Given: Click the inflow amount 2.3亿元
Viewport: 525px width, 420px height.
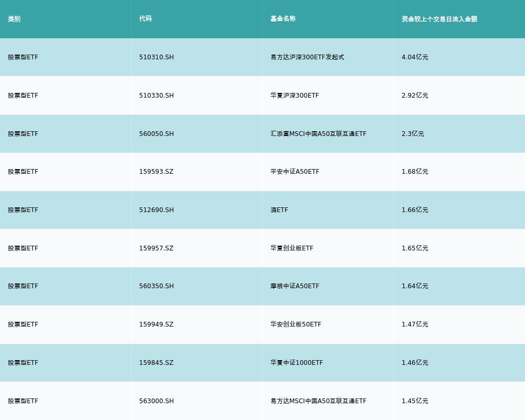Looking at the screenshot, I should pyautogui.click(x=413, y=134).
